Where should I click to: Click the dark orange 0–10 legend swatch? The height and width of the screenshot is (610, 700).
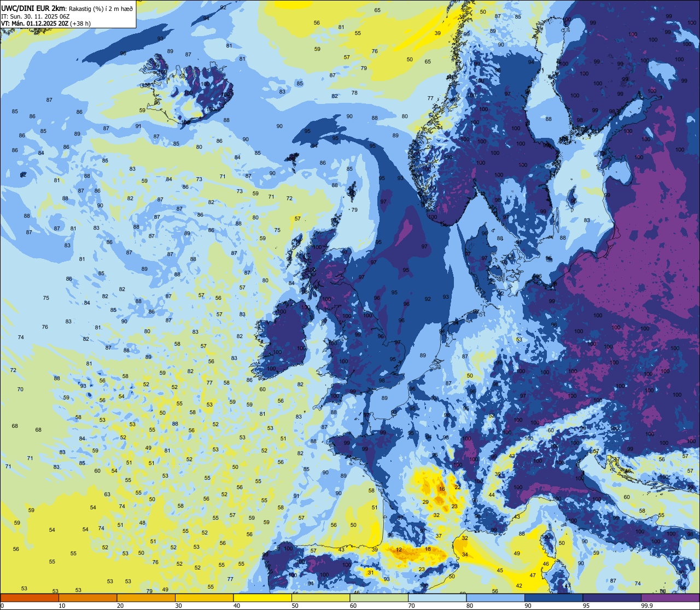point(30,597)
